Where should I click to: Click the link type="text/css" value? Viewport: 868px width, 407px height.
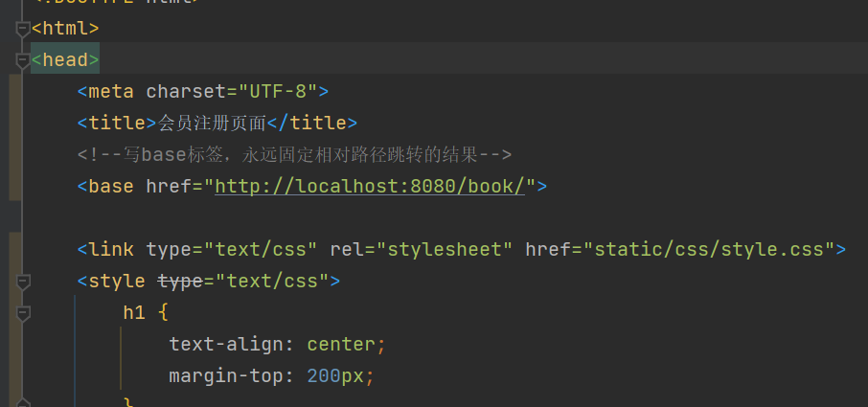coord(261,249)
